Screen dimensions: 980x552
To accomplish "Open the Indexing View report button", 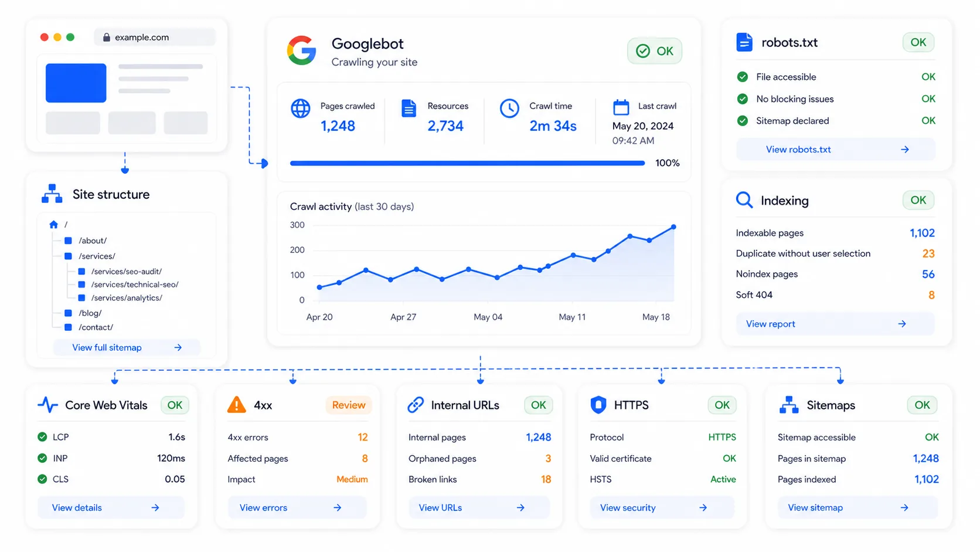I will tap(835, 324).
